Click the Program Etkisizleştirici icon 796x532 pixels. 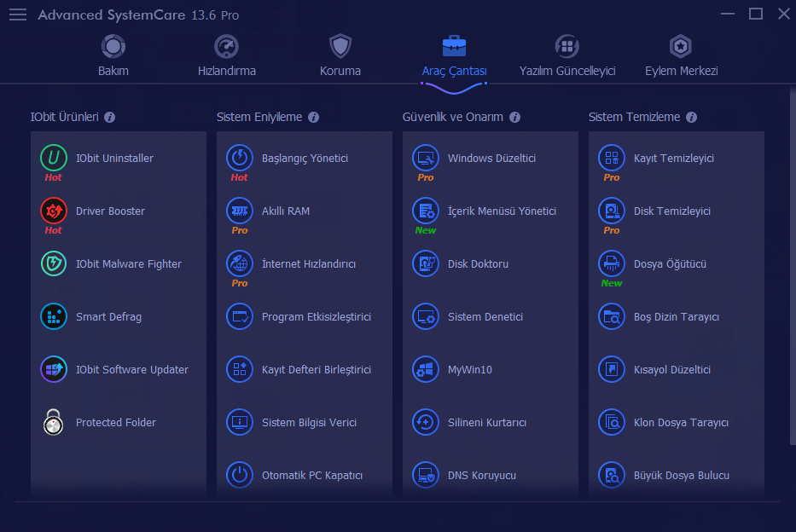[x=240, y=316]
